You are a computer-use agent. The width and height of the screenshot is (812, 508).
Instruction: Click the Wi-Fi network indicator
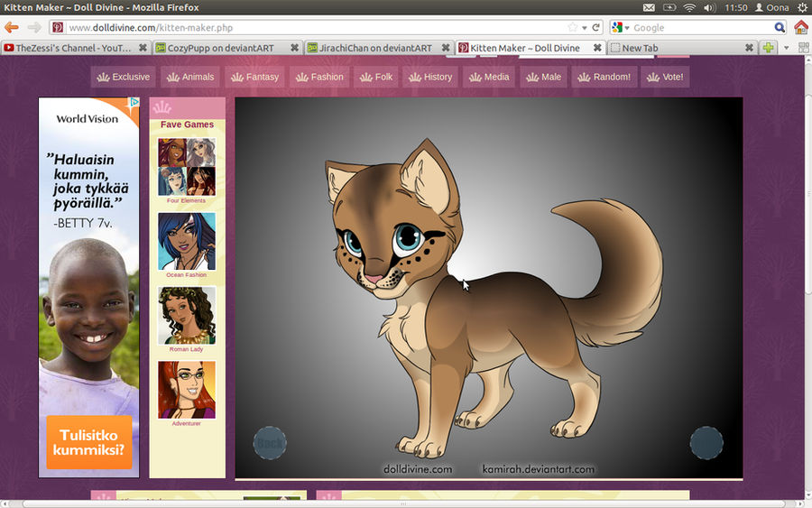[689, 7]
